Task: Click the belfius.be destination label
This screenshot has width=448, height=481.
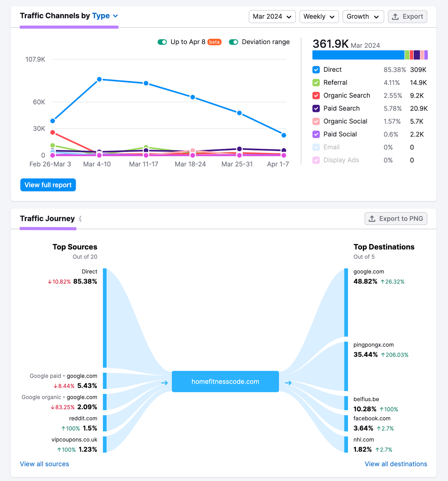Action: tap(366, 399)
